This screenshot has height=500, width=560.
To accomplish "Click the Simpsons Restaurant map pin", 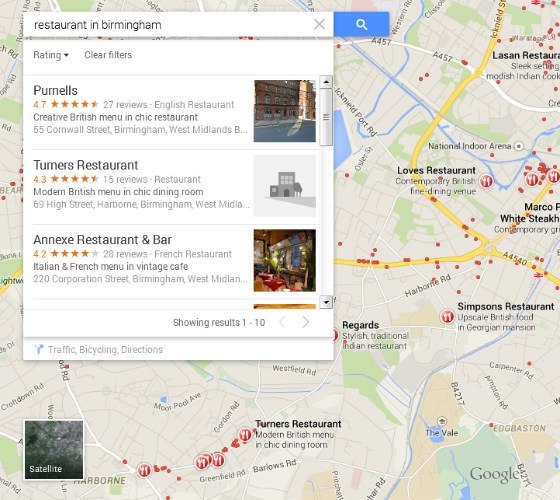I will pos(447,316).
